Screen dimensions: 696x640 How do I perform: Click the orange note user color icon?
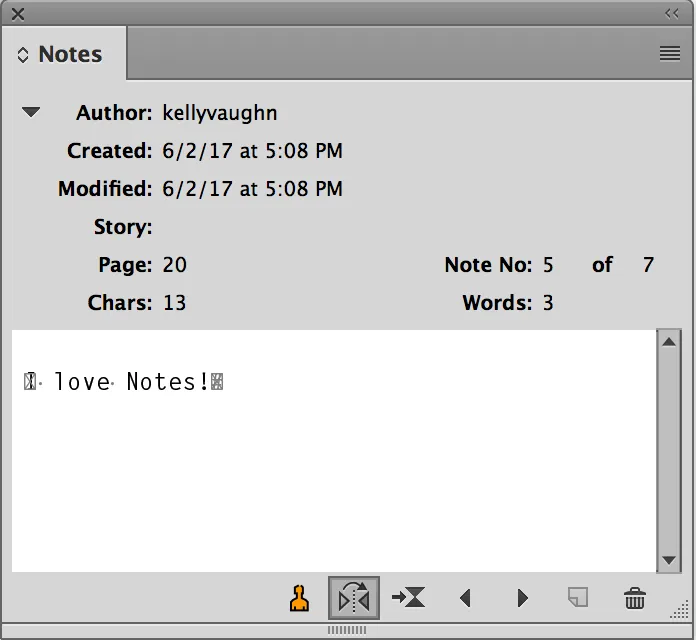tap(298, 598)
